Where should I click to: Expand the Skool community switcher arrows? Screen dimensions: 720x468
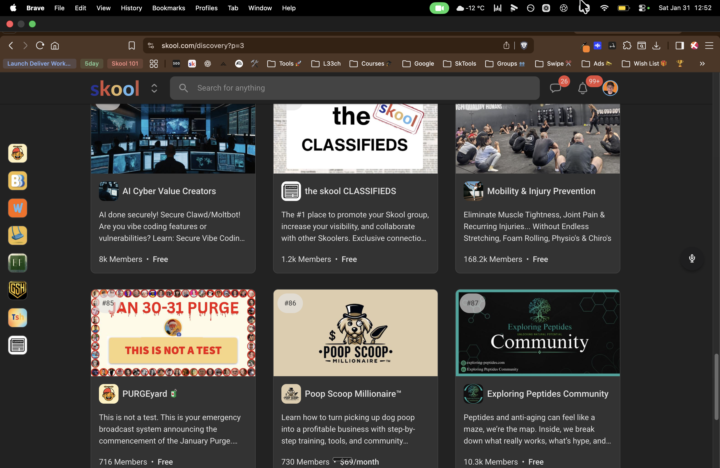click(154, 88)
